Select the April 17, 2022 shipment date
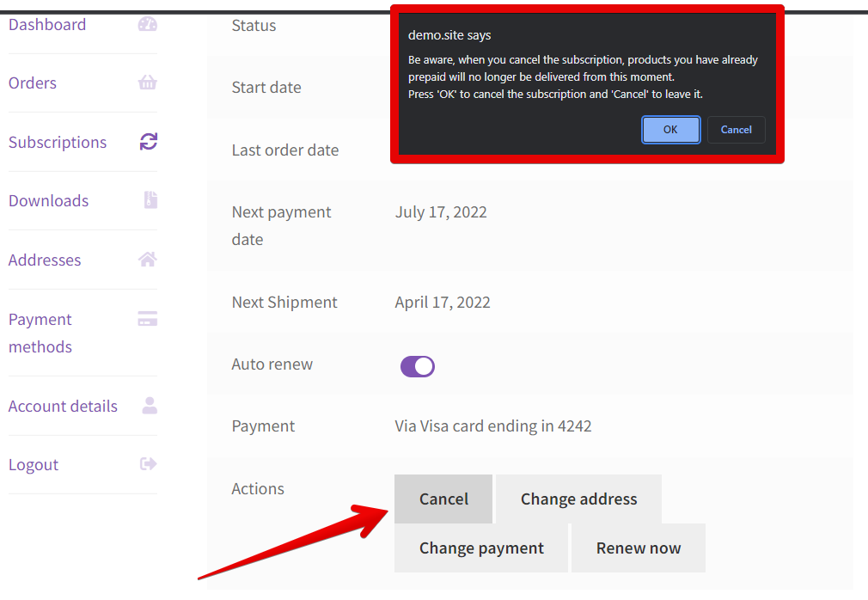The height and width of the screenshot is (600, 868). [x=443, y=303]
